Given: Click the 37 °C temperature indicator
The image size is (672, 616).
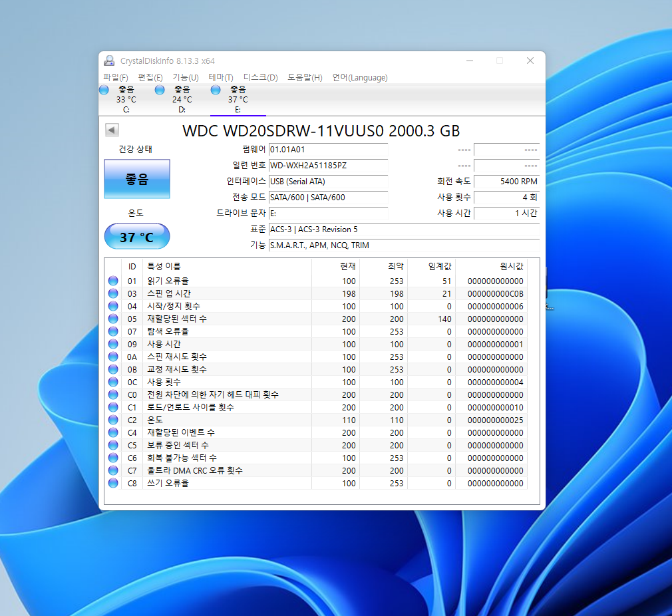Looking at the screenshot, I should [136, 236].
